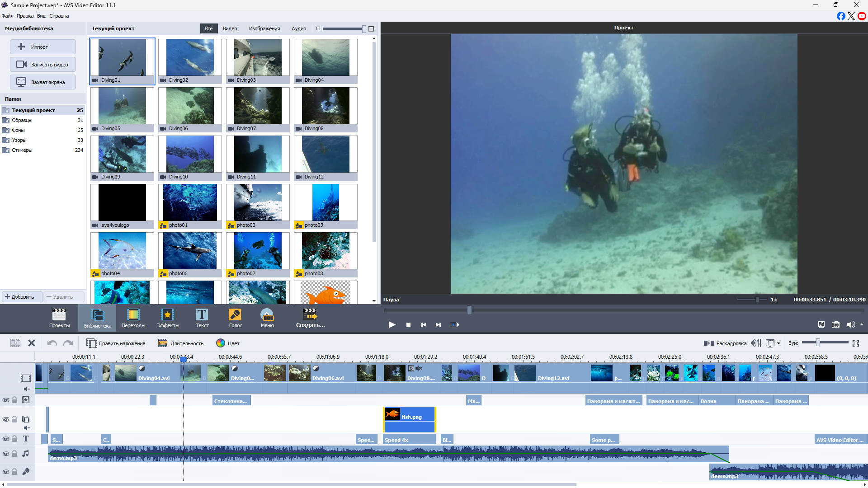Toggle visibility eye of text track

coord(6,439)
